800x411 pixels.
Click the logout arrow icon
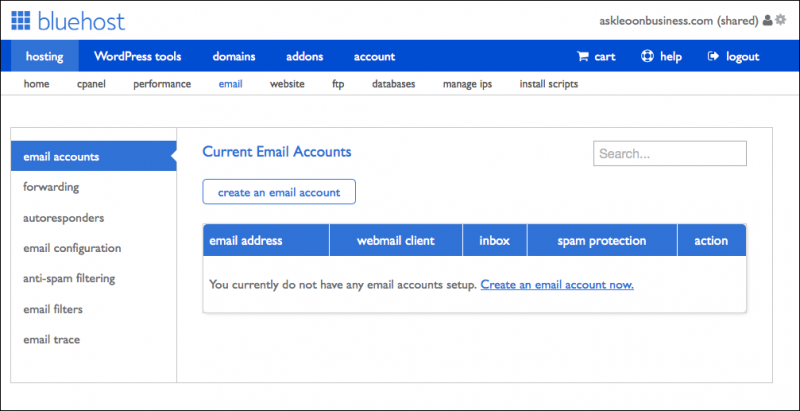click(713, 56)
